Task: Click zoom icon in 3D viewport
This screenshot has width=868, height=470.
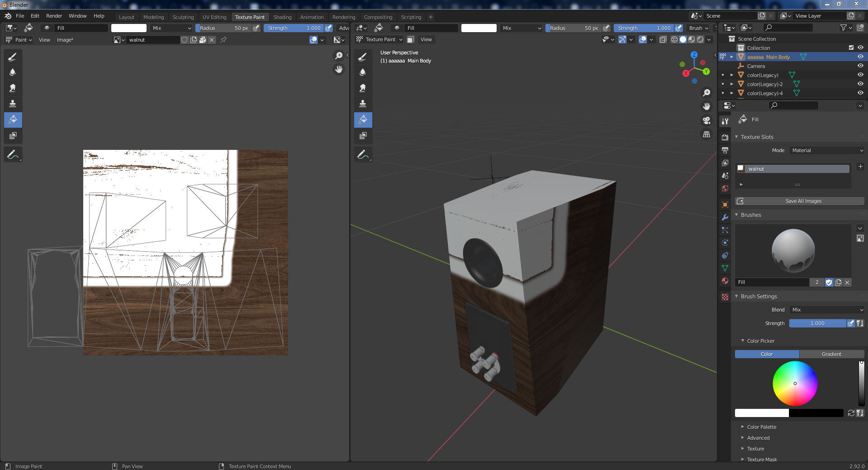Action: pos(707,93)
